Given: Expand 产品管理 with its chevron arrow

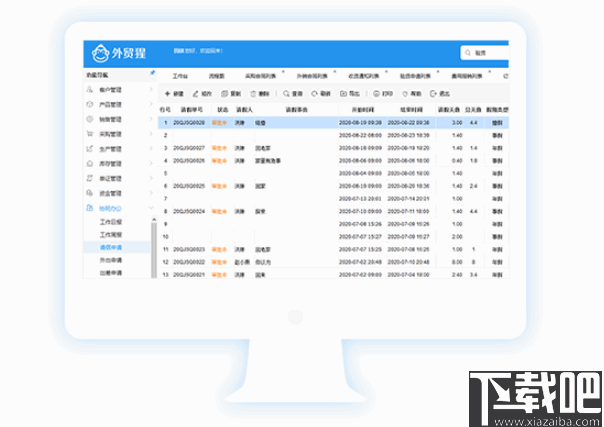Looking at the screenshot, I should click(151, 104).
